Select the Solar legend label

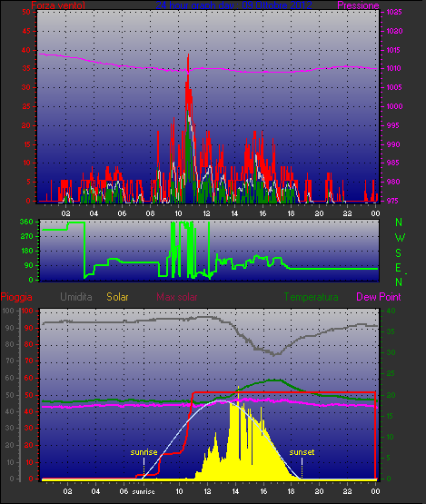tap(117, 297)
